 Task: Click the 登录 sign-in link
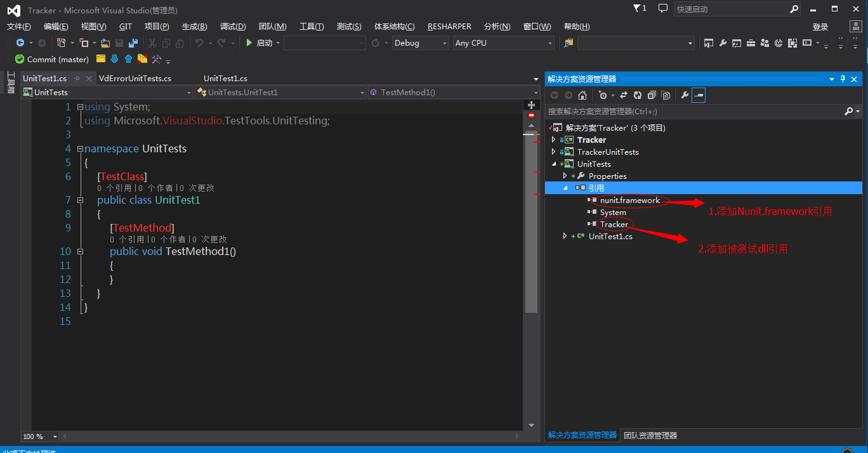[820, 27]
